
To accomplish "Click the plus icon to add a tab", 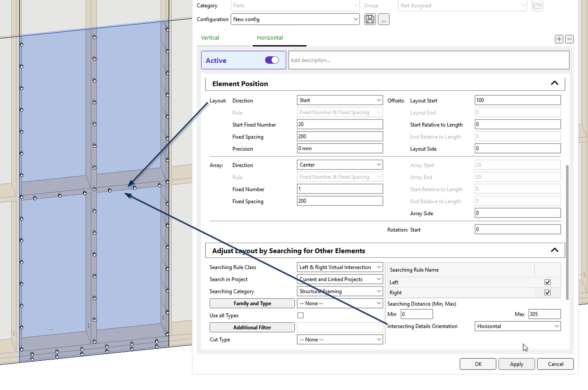I will click(559, 39).
